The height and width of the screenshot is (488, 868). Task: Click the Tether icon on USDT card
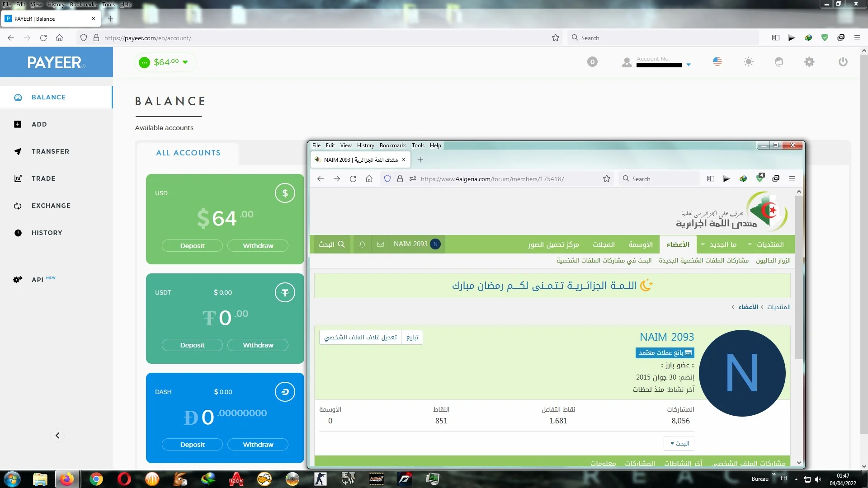click(x=285, y=292)
